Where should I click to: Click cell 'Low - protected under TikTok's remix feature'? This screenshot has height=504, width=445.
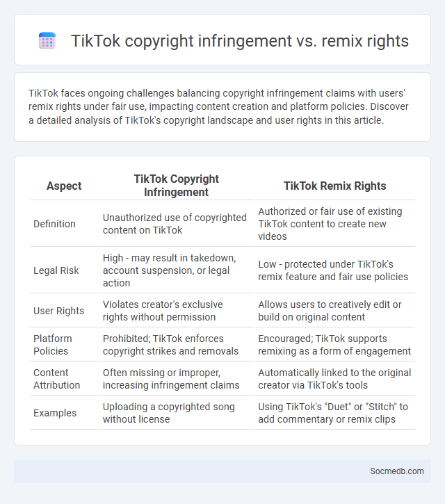333,270
